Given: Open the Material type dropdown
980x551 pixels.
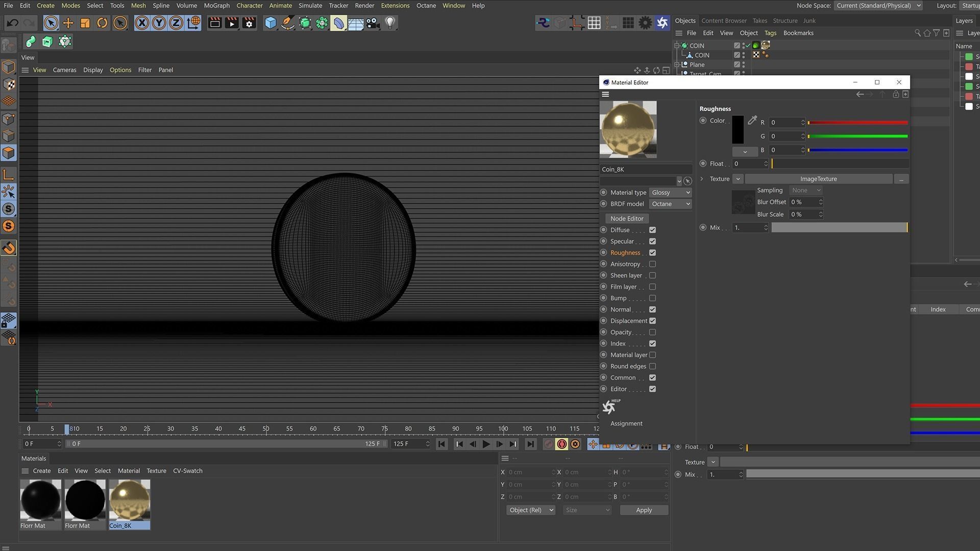Looking at the screenshot, I should click(670, 193).
